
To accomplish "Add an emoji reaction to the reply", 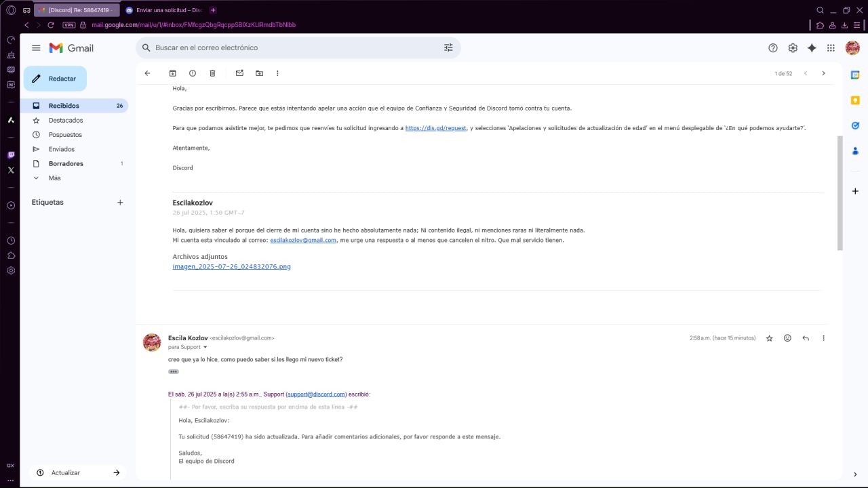I will click(x=787, y=338).
